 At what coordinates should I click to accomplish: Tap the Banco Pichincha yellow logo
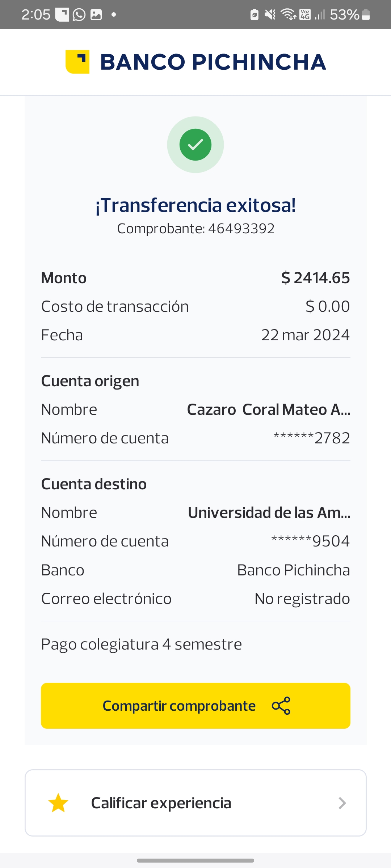click(77, 62)
